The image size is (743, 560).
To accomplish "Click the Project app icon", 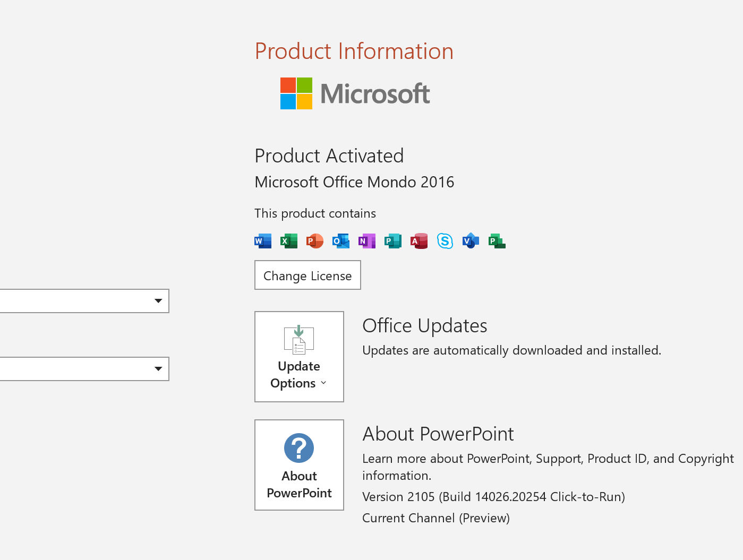I will click(497, 241).
